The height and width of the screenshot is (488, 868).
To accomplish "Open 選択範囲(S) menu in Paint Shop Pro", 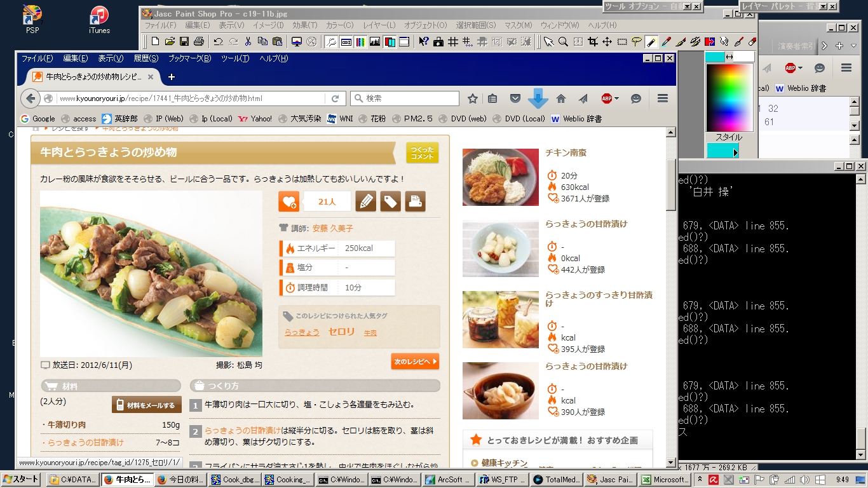I will click(476, 25).
